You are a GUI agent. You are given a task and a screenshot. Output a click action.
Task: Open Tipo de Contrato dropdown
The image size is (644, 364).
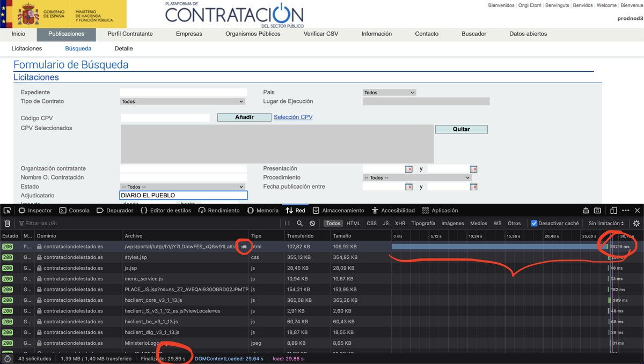pos(182,101)
